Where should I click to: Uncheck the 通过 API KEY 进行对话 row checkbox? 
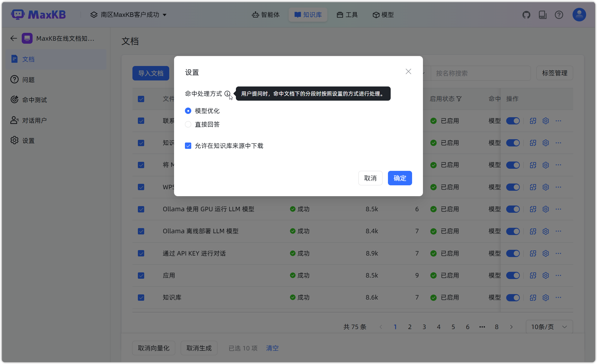tap(141, 253)
